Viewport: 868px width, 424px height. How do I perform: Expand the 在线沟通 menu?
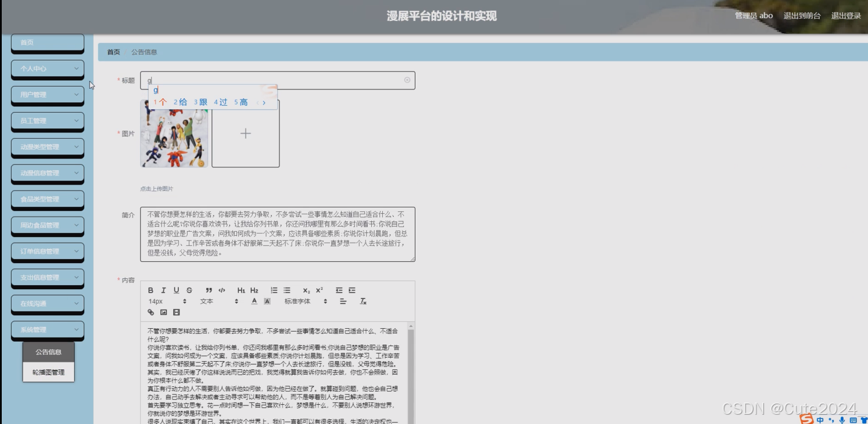48,304
